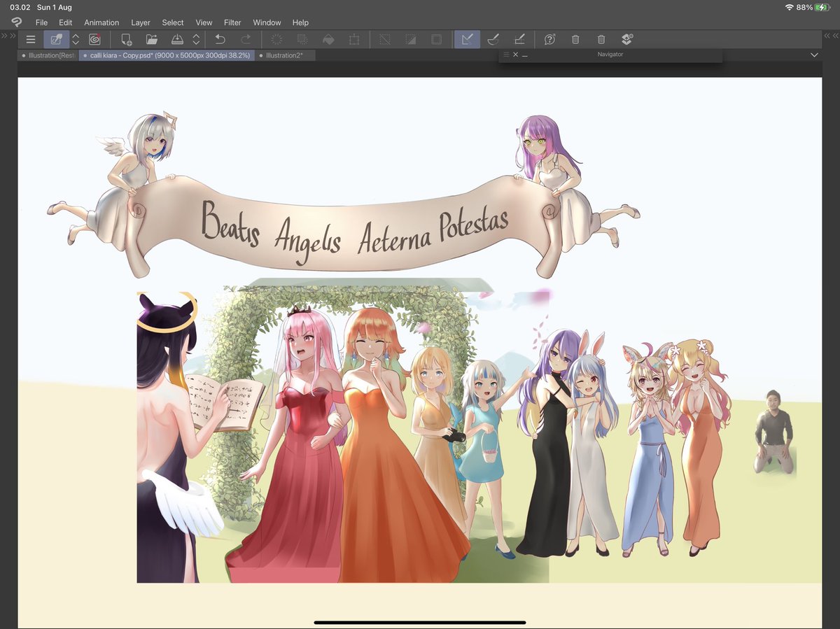This screenshot has width=840, height=629.
Task: Tap the iPad home indicator bar
Action: 420,622
